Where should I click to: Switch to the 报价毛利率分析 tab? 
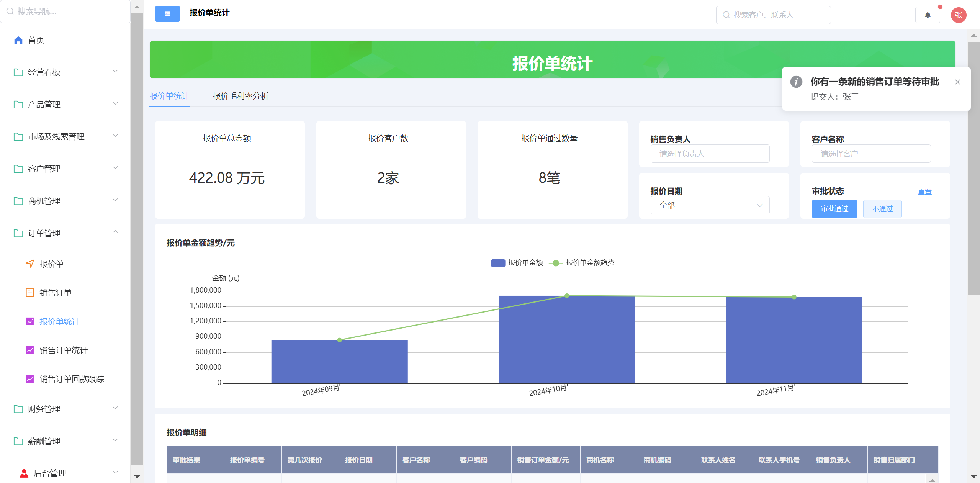point(241,96)
